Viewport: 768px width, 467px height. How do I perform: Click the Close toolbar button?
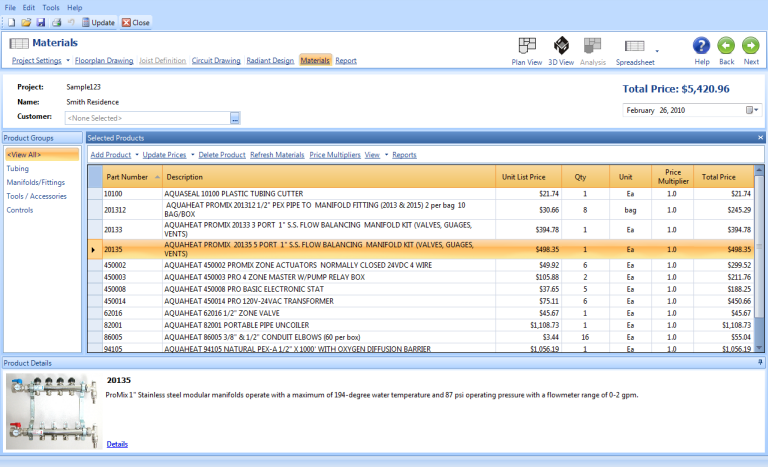click(x=136, y=23)
